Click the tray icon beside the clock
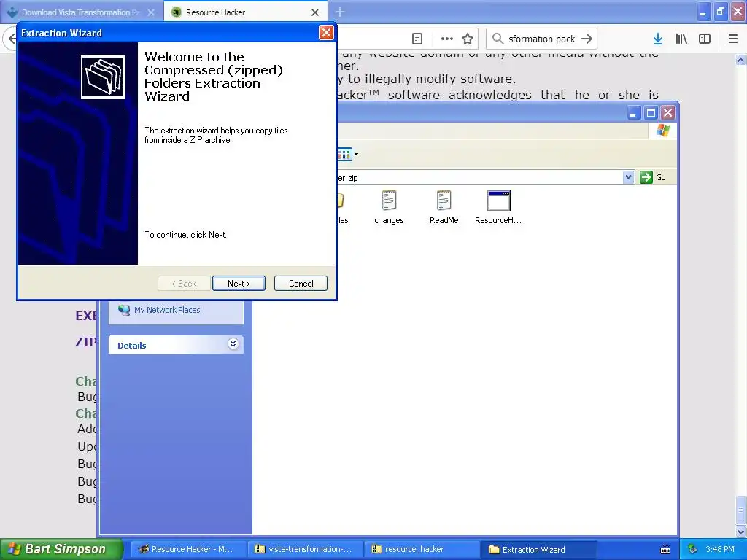747x560 pixels. [x=692, y=549]
